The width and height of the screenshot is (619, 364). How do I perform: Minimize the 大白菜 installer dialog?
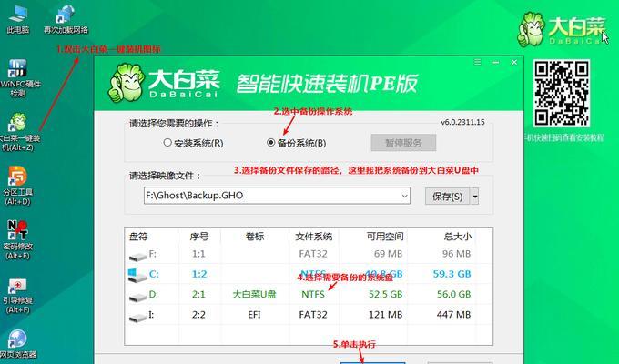[x=496, y=63]
